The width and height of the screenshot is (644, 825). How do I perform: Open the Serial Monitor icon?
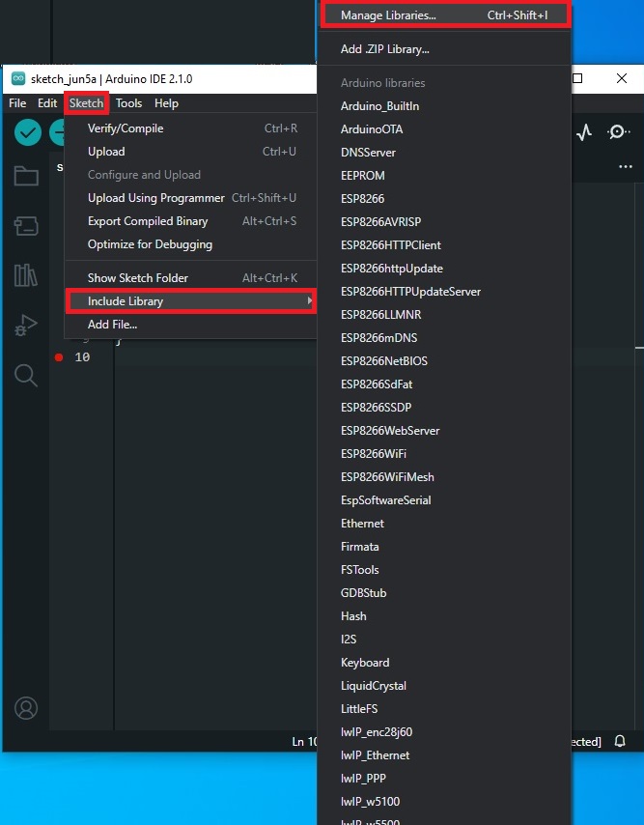point(618,132)
